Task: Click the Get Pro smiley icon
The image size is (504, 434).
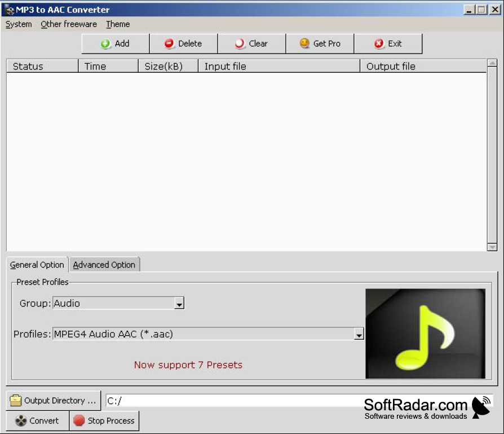Action: pyautogui.click(x=304, y=43)
